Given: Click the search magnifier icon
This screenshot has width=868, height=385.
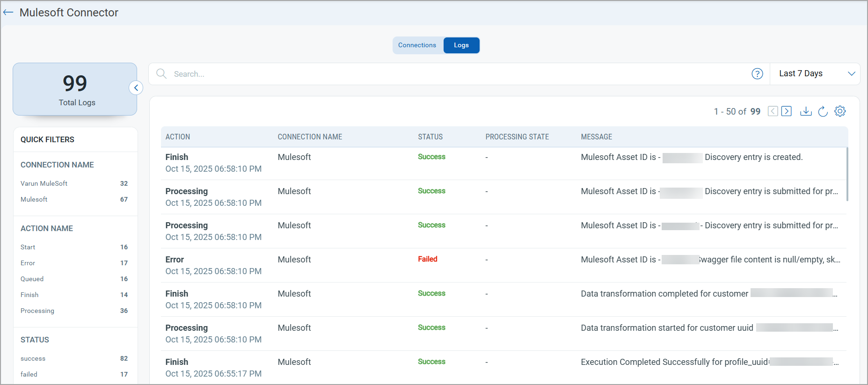Looking at the screenshot, I should click(x=161, y=74).
